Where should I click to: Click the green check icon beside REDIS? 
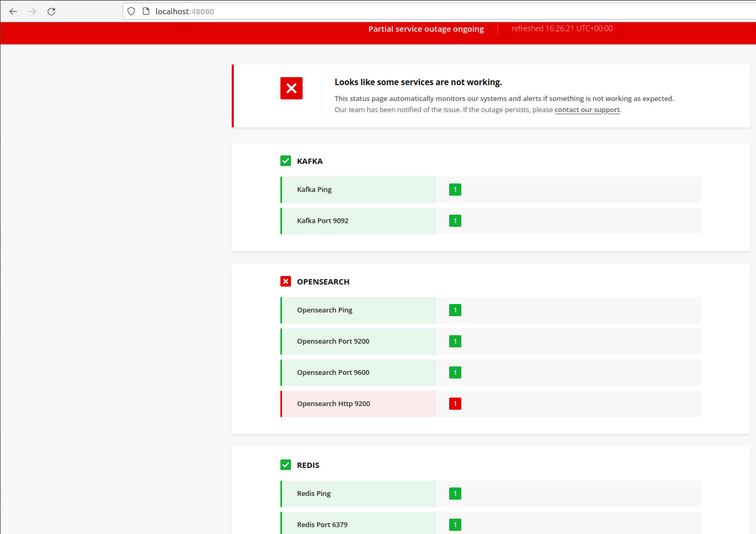point(286,465)
